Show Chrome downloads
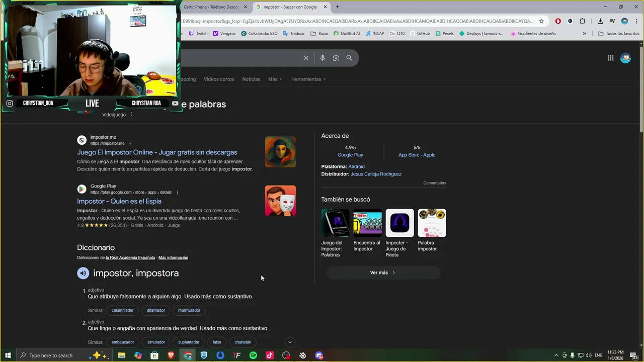This screenshot has width=644, height=362. (600, 21)
